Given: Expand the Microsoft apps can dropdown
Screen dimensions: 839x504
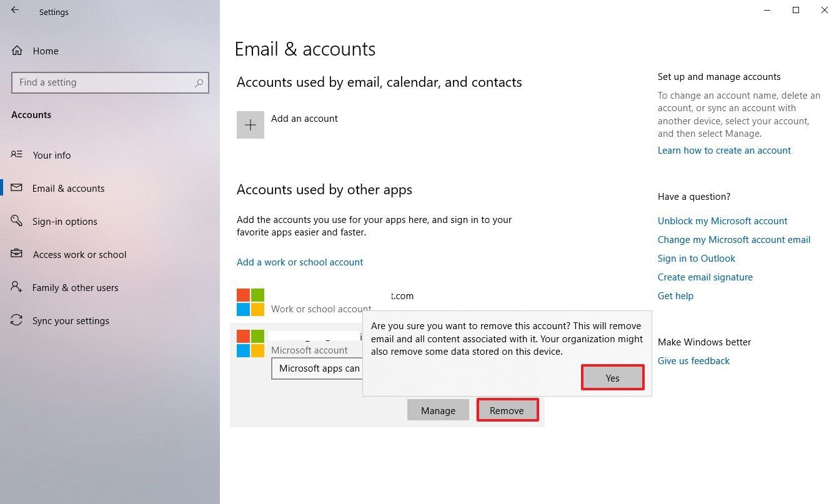Looking at the screenshot, I should 317,368.
